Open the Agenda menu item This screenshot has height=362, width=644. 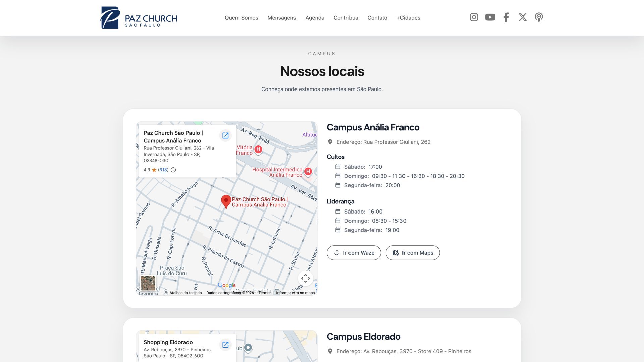(315, 18)
